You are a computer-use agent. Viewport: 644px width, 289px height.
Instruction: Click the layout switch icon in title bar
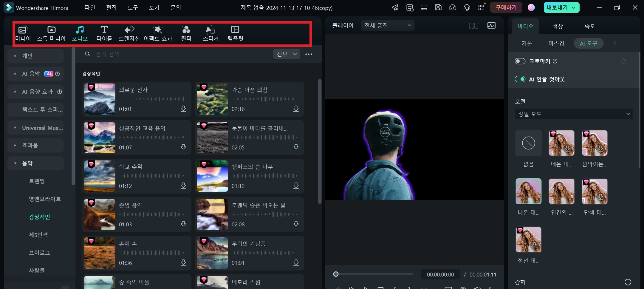pyautogui.click(x=424, y=7)
